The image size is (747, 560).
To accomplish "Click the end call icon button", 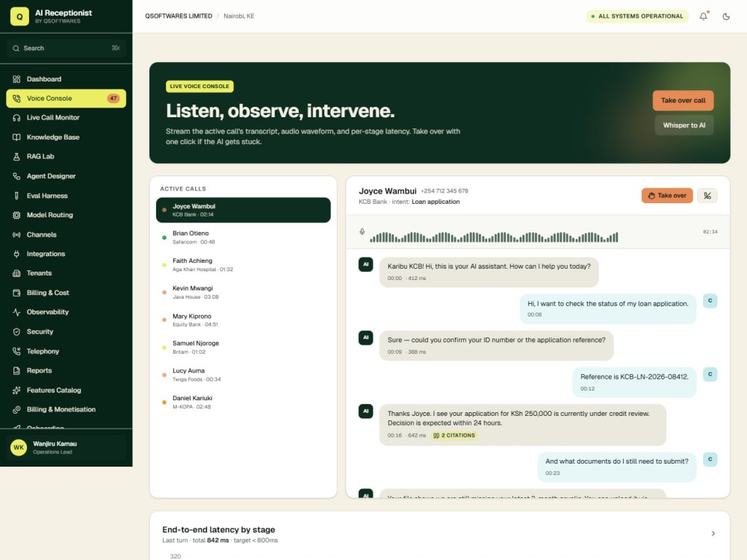I will pos(707,196).
